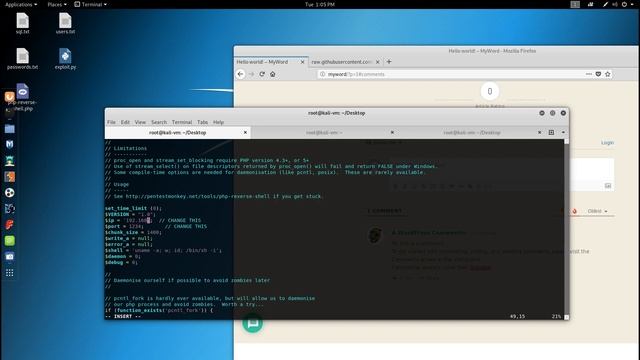Open Oldest sort dropdown in comments
Screen dimensions: 640x360
(x=597, y=211)
